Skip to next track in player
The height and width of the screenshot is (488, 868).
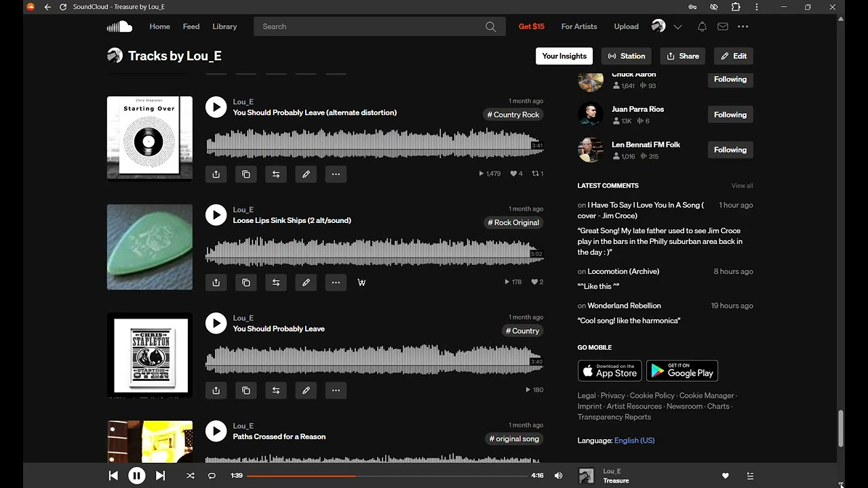tap(160, 476)
